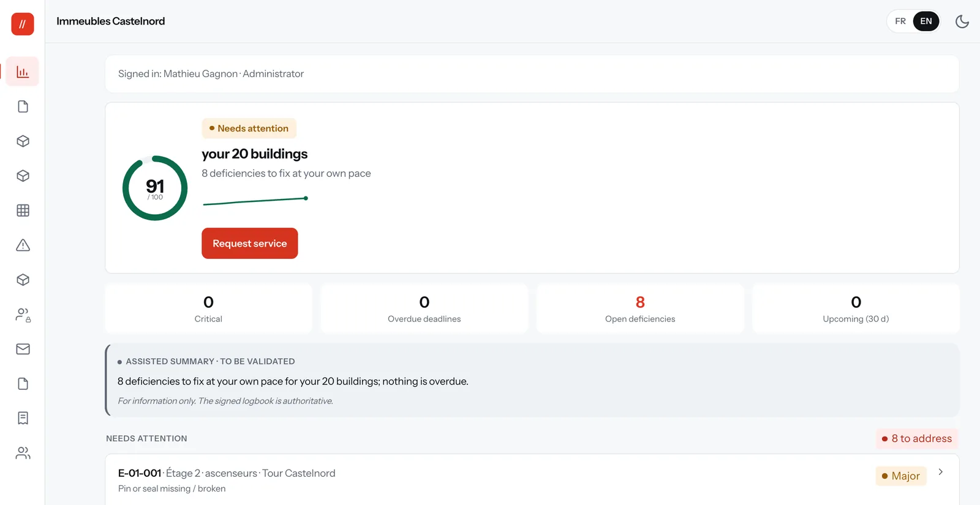Screen dimensions: 980x505
Task: Click the 8 deficiencies to fix at your own pace subtitle
Action: point(286,173)
